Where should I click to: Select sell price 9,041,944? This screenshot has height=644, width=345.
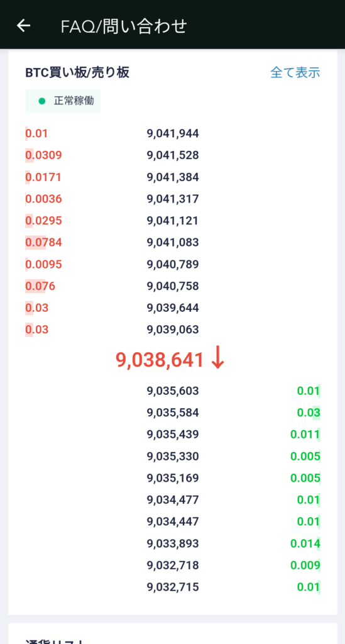coord(173,133)
